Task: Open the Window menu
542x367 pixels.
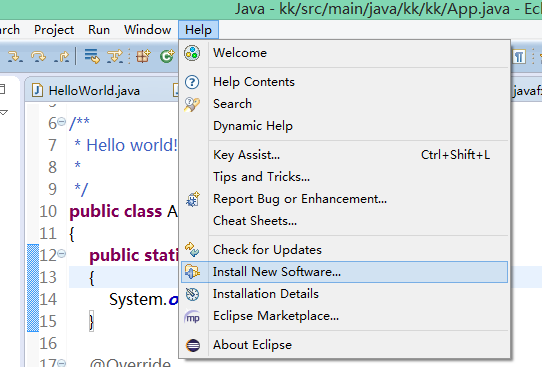Action: pyautogui.click(x=148, y=30)
